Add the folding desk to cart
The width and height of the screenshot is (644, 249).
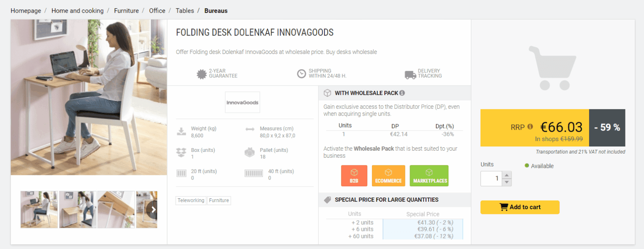(520, 207)
